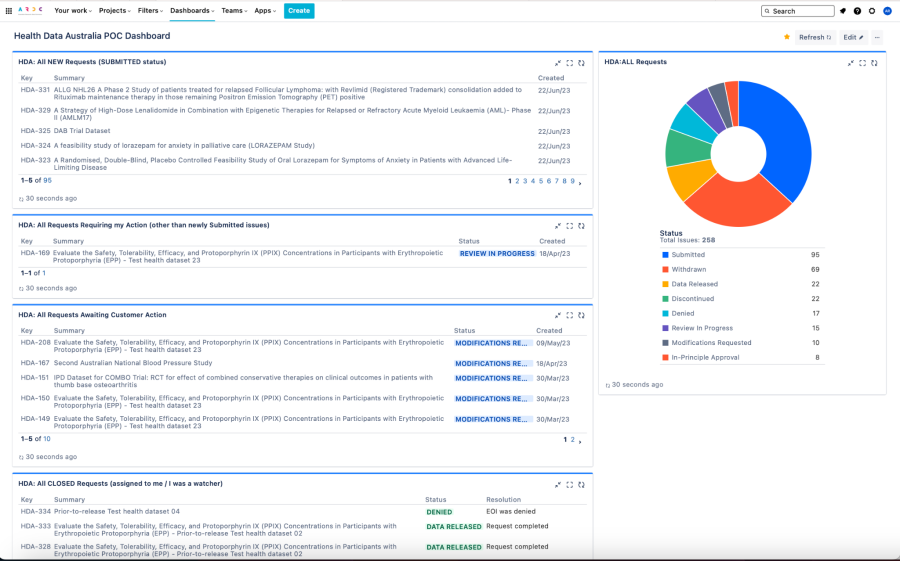Open the settings gear in top bar
900x561 pixels.
(x=872, y=11)
